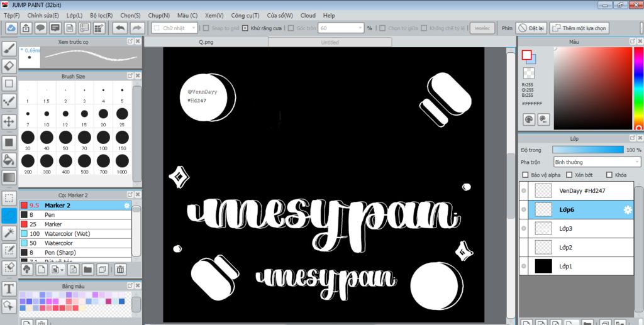Open the Lớp(L) menu
Viewport: 644px width, 325px height.
[74, 15]
